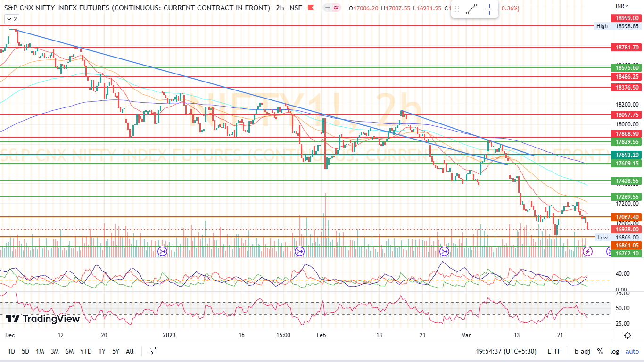
Task: Click the 16762.10 green price label
Action: pos(627,253)
